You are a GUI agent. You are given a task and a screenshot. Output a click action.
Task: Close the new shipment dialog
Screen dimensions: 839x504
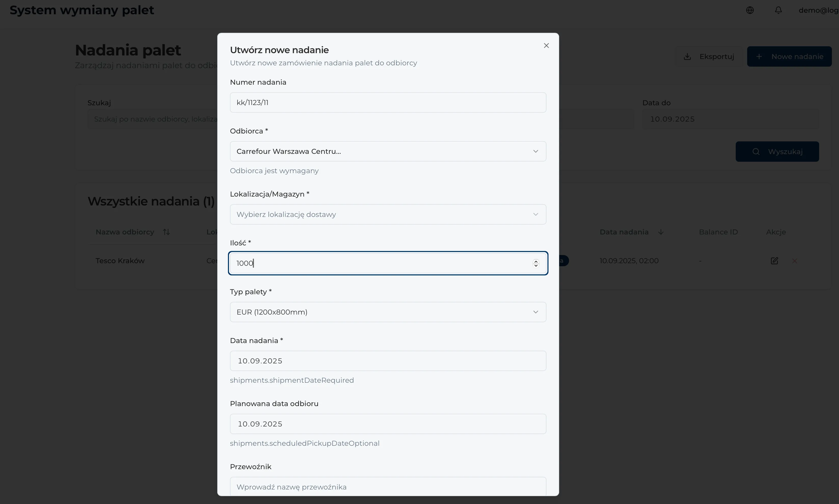tap(546, 46)
